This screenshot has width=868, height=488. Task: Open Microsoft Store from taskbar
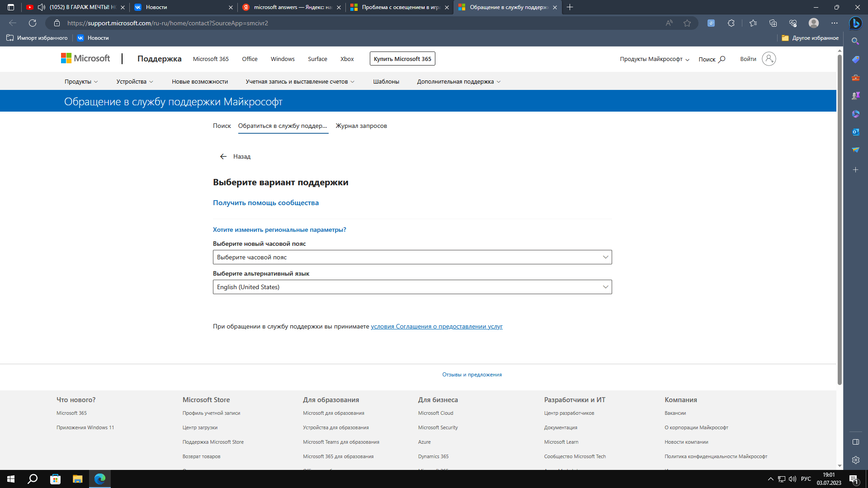[x=55, y=479]
